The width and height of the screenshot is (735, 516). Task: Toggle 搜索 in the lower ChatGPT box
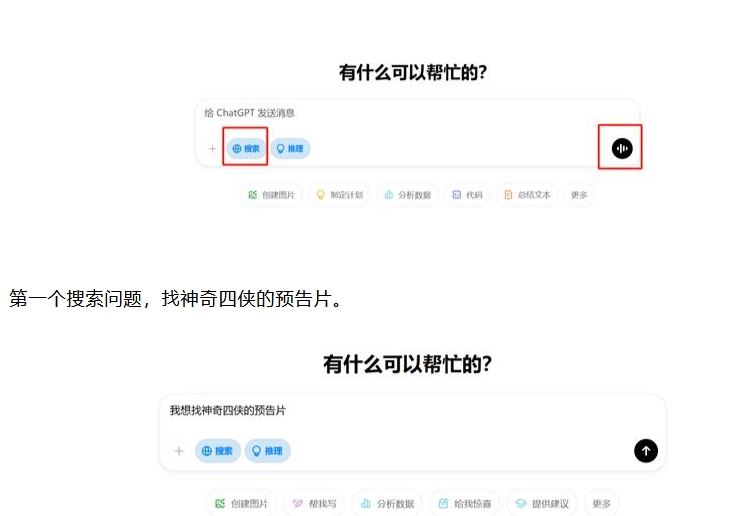[218, 451]
